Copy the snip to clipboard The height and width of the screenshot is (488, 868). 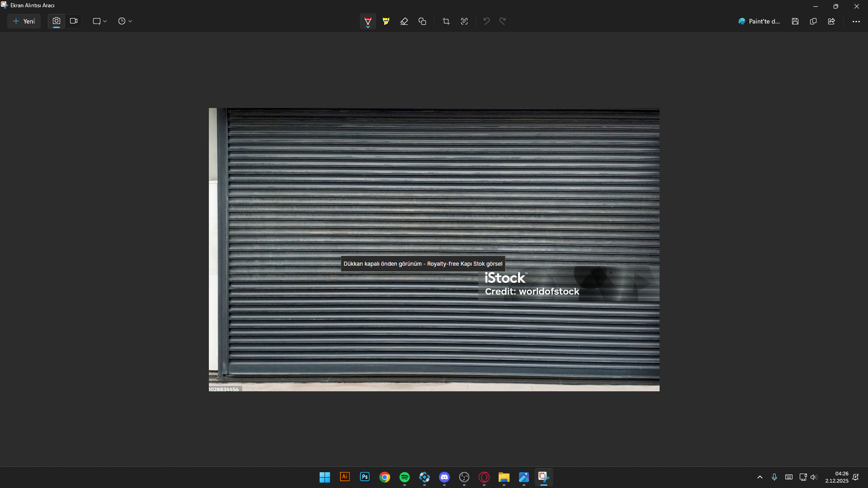[813, 21]
